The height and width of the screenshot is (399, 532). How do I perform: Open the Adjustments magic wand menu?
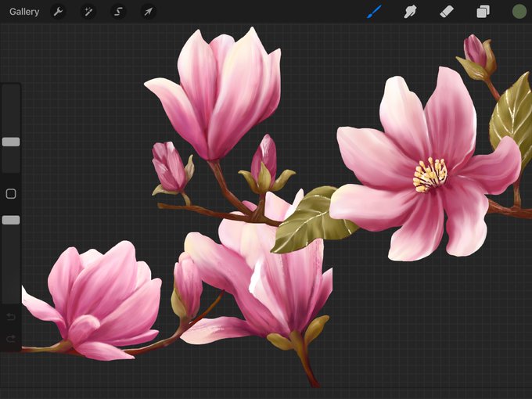point(88,12)
